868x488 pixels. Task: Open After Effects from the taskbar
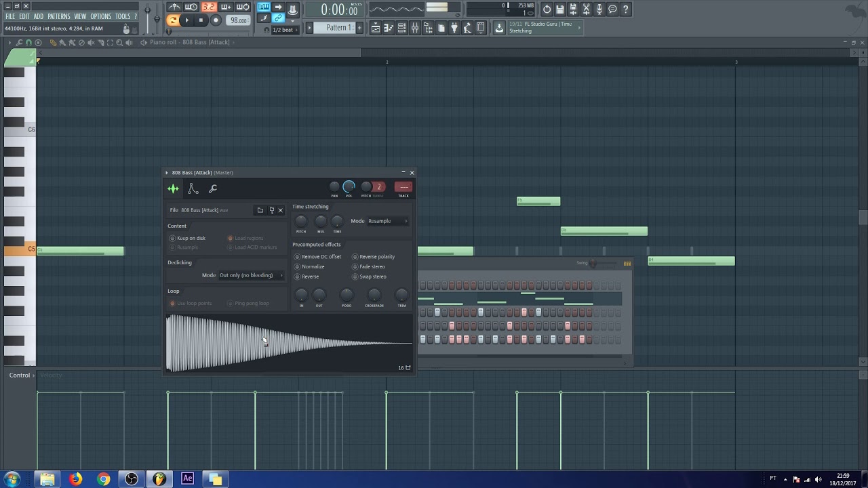coord(188,479)
